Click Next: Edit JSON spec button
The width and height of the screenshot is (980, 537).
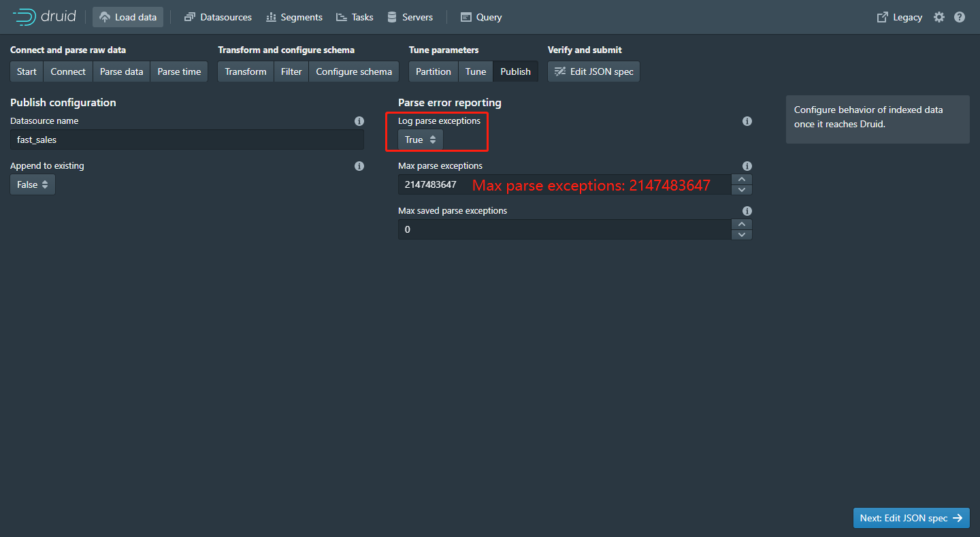tap(911, 518)
